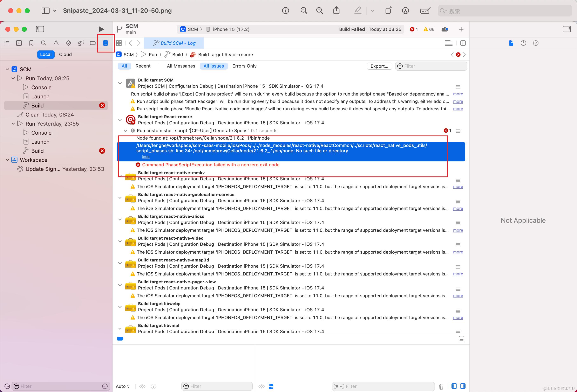This screenshot has width=577, height=392.
Task: Open the Report navigator icon
Action: (106, 43)
